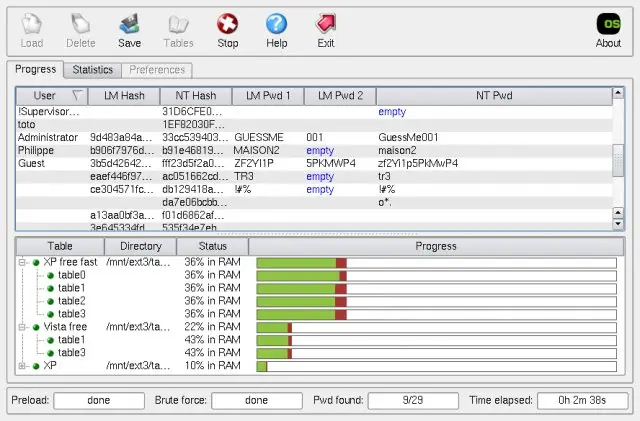Viewport: 640px width, 421px height.
Task: Click the Vista free progress bar
Action: (436, 327)
